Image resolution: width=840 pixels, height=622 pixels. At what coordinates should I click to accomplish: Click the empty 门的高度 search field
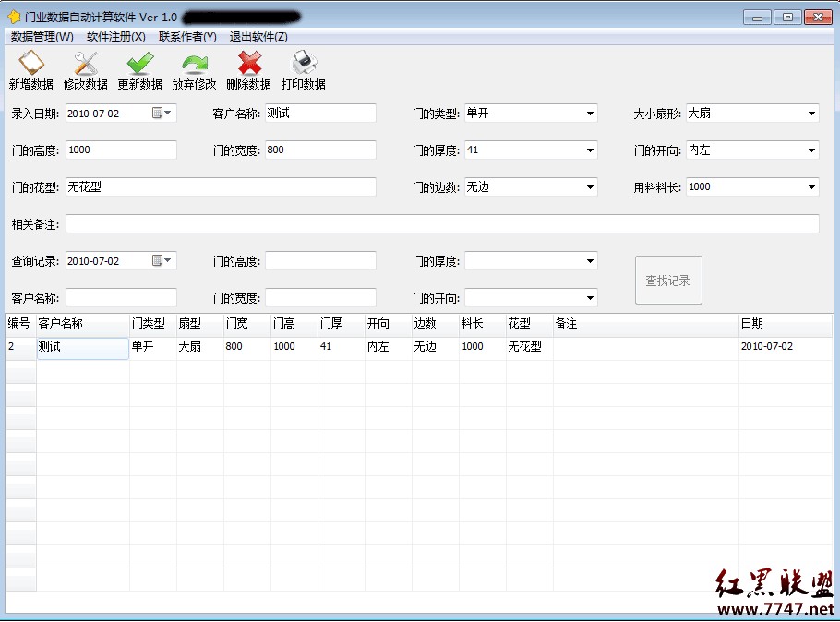pos(320,261)
